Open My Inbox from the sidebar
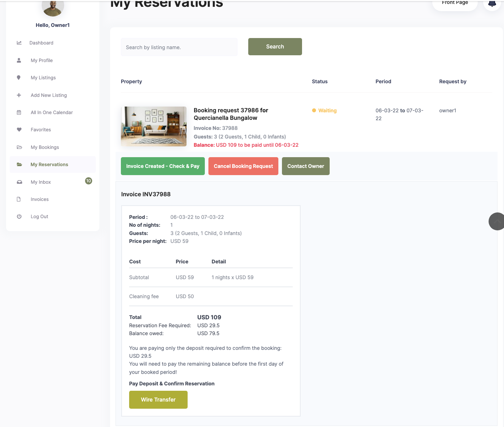The width and height of the screenshot is (504, 427). click(x=41, y=182)
